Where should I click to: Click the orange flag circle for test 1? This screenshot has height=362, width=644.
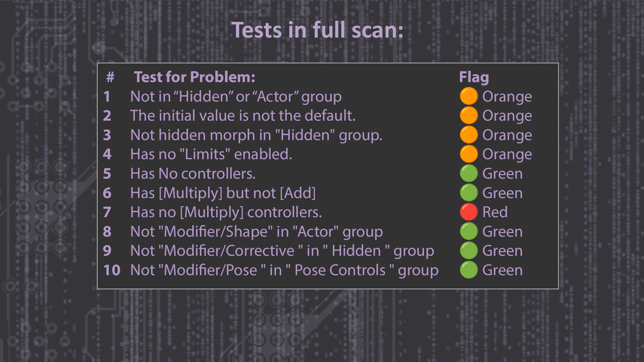pos(469,96)
